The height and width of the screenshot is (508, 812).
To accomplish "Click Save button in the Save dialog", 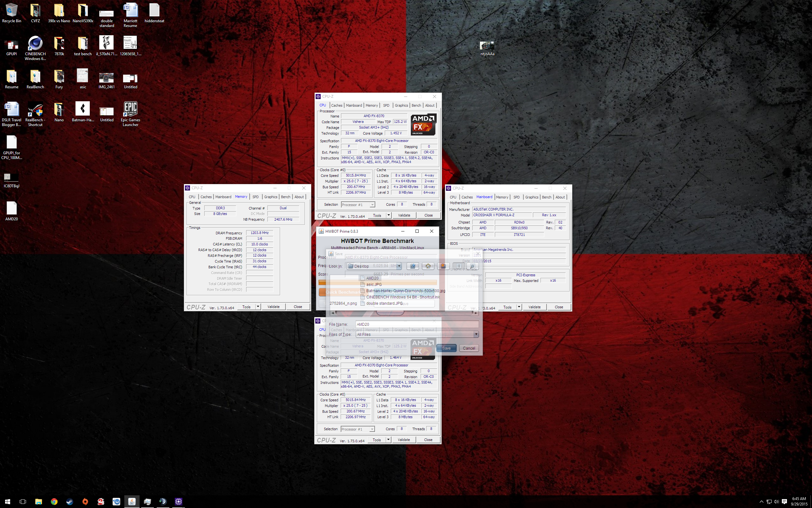I will 446,348.
